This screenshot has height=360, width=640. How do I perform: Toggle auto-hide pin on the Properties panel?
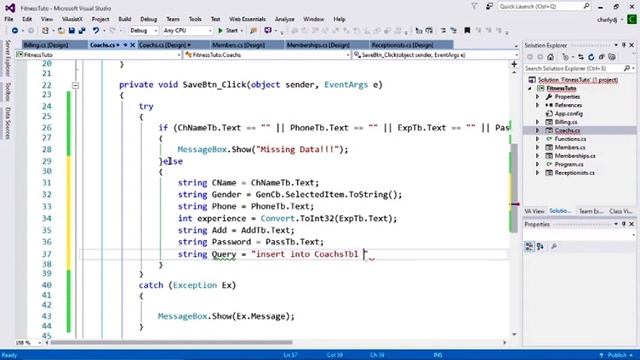click(x=624, y=224)
